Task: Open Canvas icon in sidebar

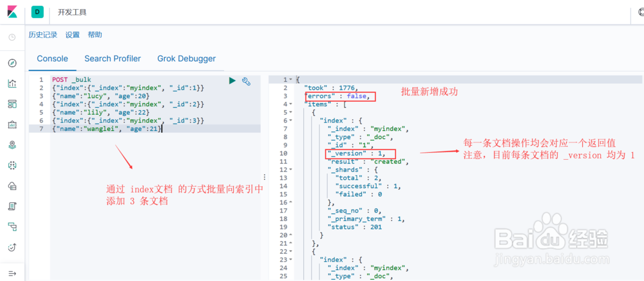Action: (x=12, y=124)
